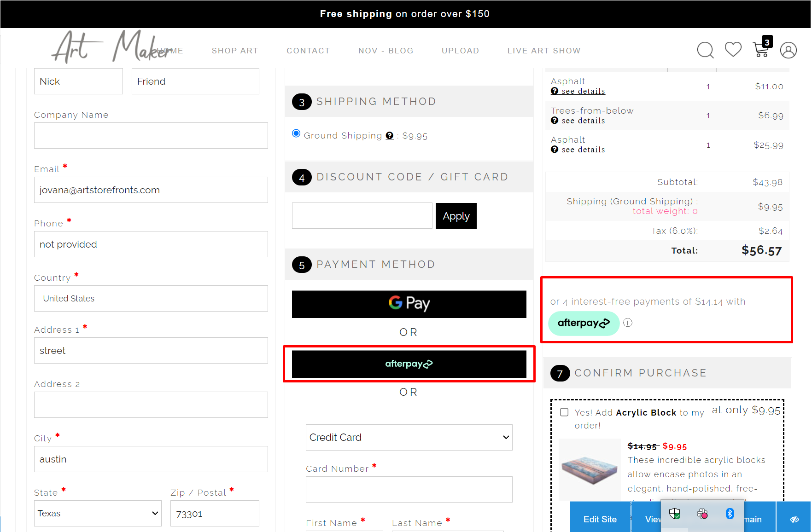This screenshot has width=812, height=532.
Task: Open the user account profile icon
Action: pyautogui.click(x=788, y=50)
